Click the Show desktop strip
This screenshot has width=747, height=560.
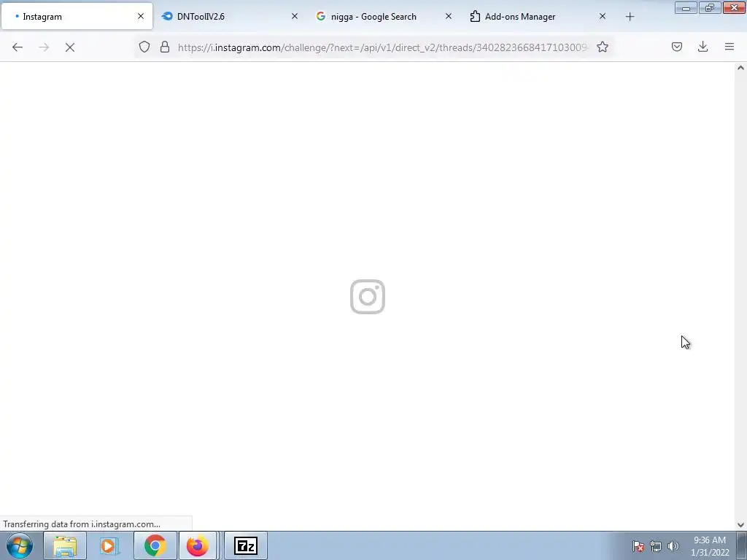click(x=742, y=545)
